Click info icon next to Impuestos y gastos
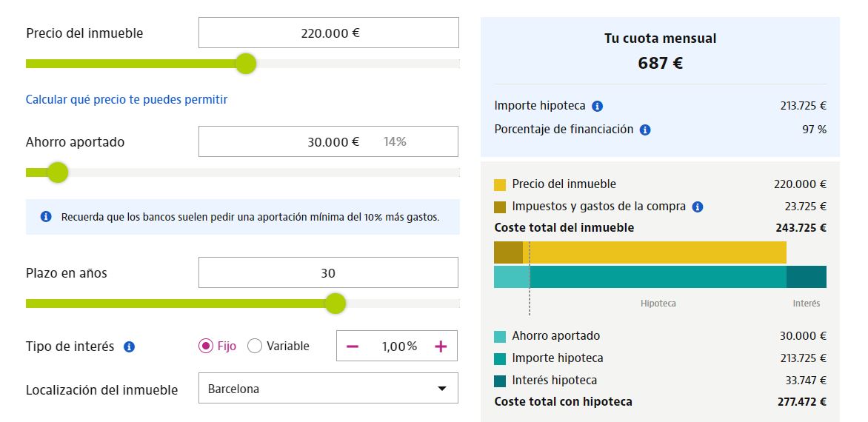868x422 pixels. point(697,207)
